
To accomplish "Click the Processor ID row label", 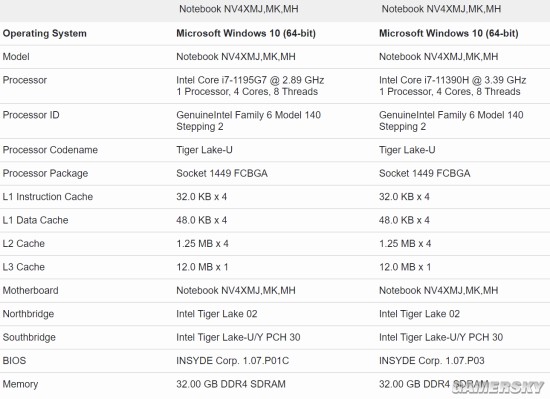I will 31,115.
